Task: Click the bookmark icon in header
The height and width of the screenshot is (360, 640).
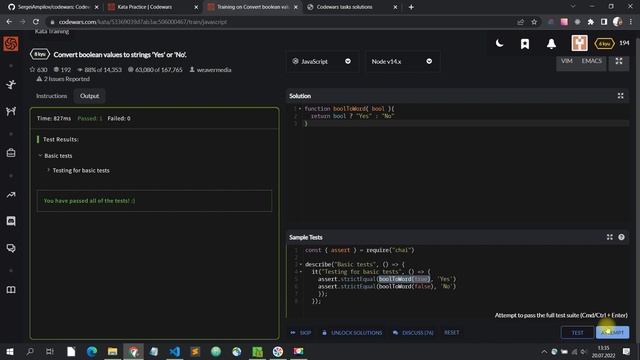Action: pyautogui.click(x=525, y=44)
